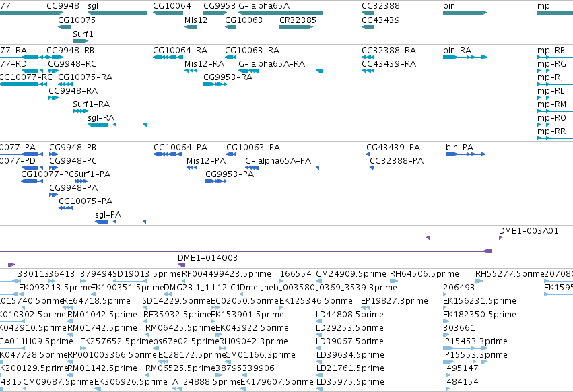Click the CG43439-PA glyph
Image resolution: width=573 pixels, height=392 pixels.
point(368,154)
